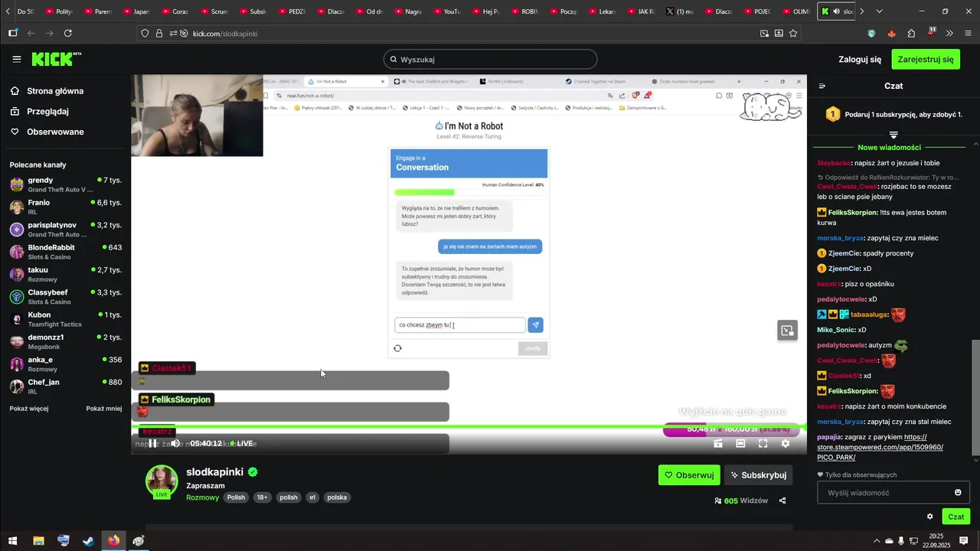Open the clip creation icon in player
Screen dimensions: 980x551
tap(718, 443)
